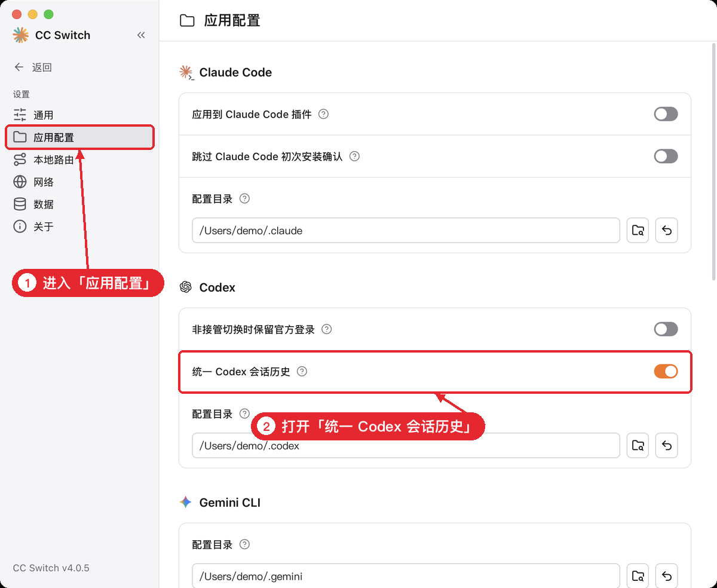Show help for 非接管切换时保留官方登录

click(326, 329)
